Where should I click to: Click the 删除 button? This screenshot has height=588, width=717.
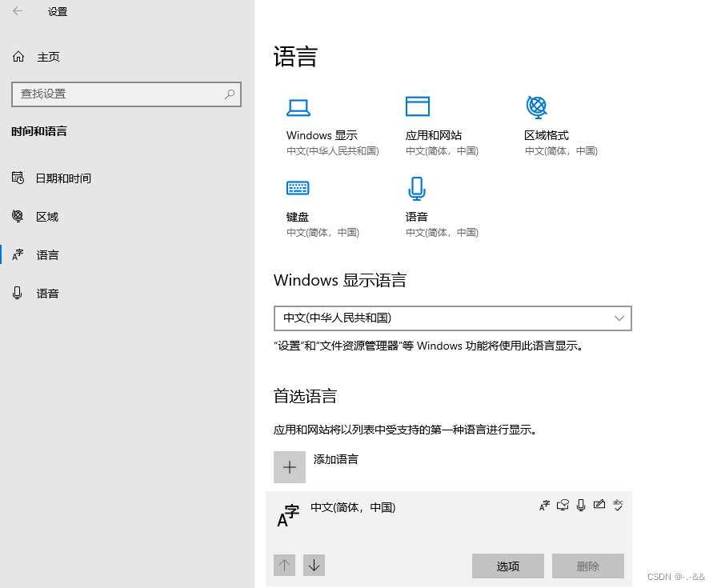click(588, 566)
